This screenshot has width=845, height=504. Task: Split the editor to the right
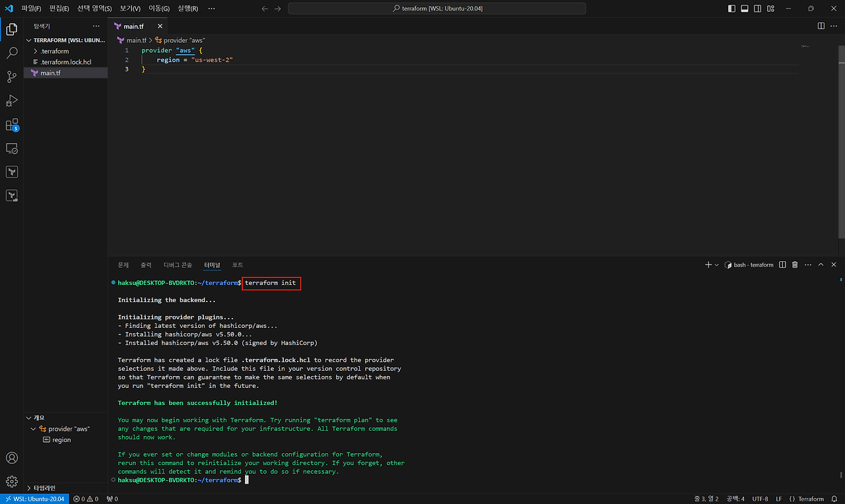[x=821, y=26]
